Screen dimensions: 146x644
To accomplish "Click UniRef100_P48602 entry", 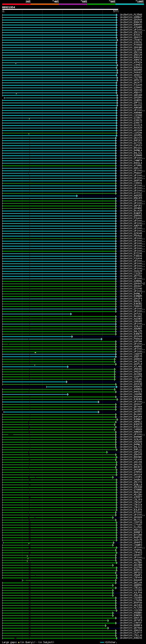I will coord(131,306).
